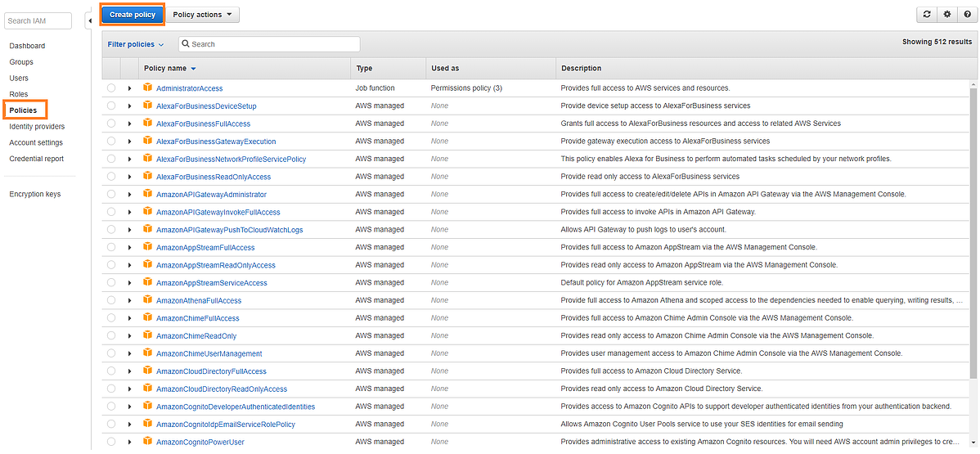The width and height of the screenshot is (980, 454).
Task: Open the Policy actions dropdown
Action: pos(203,14)
